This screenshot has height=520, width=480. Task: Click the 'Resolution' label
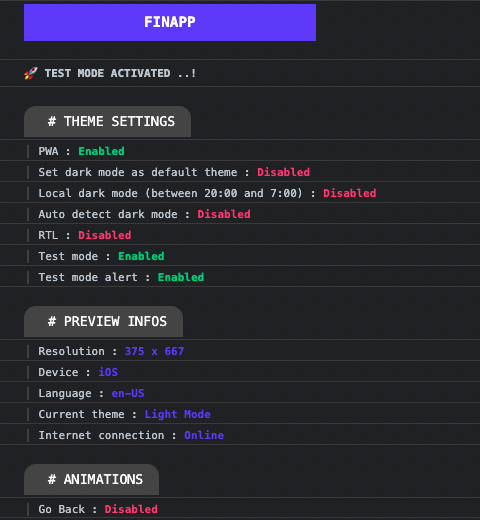(71, 351)
